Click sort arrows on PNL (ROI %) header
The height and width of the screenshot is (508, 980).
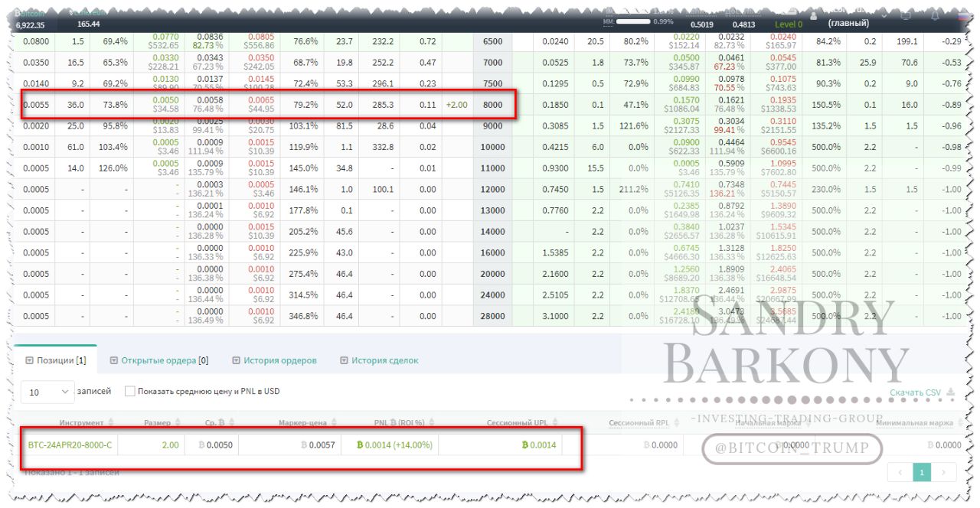coord(432,423)
